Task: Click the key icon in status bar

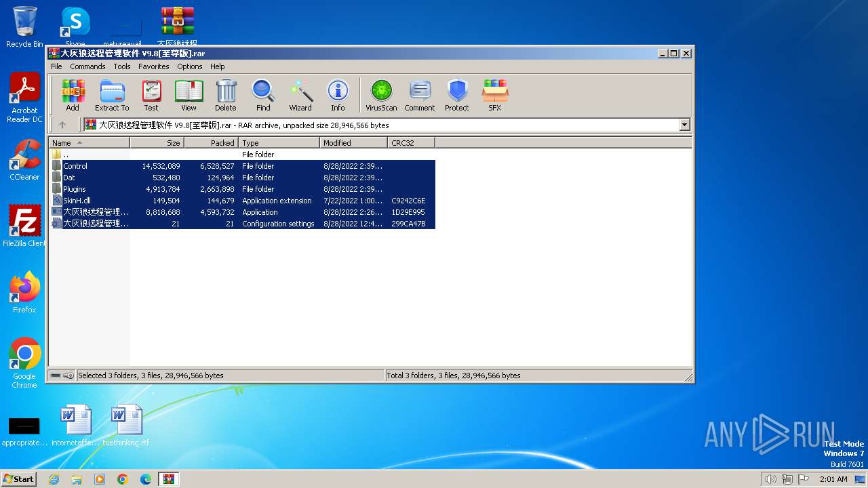Action: [x=68, y=375]
